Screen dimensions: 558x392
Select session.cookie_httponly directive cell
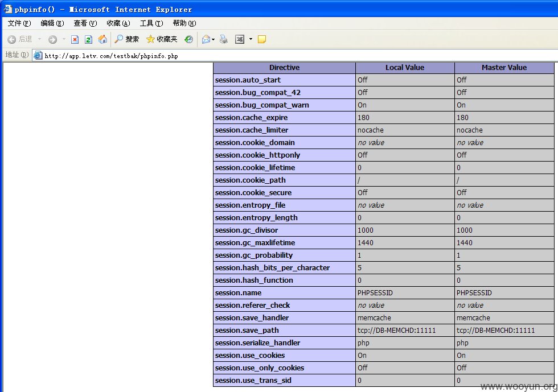tap(284, 155)
